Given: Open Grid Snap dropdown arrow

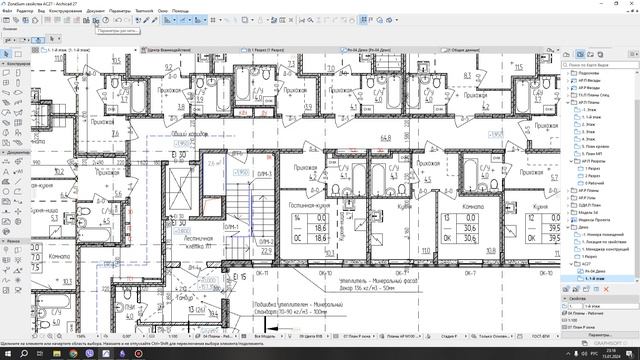Looking at the screenshot, I should click(220, 20).
